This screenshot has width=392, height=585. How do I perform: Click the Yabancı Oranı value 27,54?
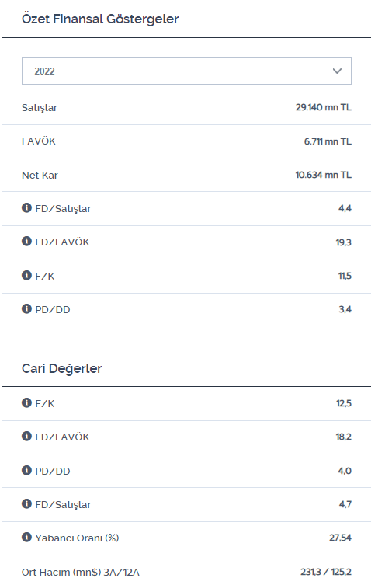click(x=340, y=538)
